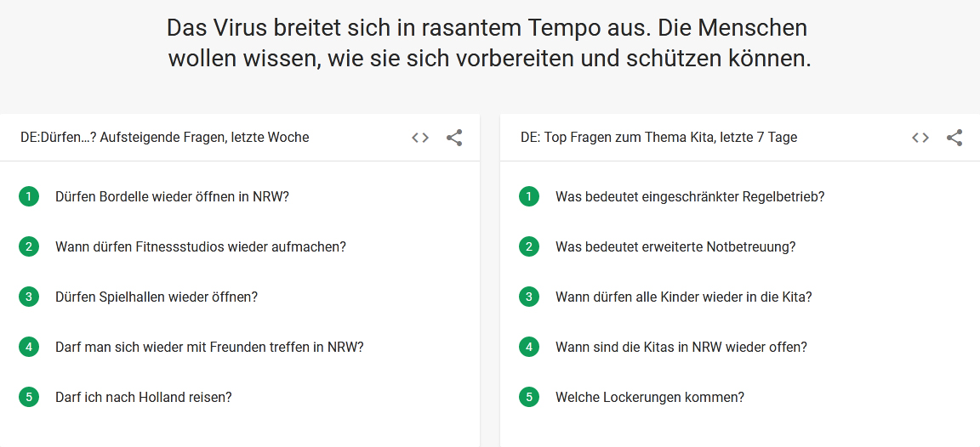Open 'Wann dürfen Fitnessstudios wieder aufmachen?'
The width and height of the screenshot is (980, 447).
pyautogui.click(x=201, y=246)
